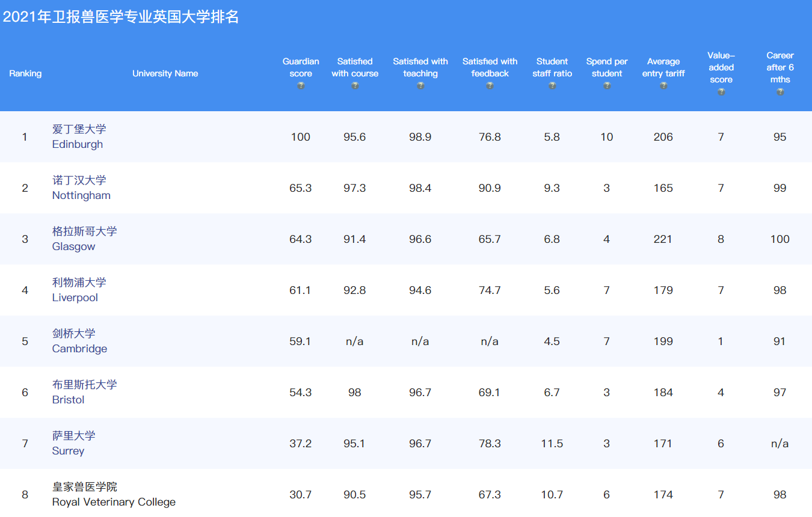This screenshot has width=812, height=517.
Task: Select Liverpool's Guardian score 61.1
Action: click(301, 290)
